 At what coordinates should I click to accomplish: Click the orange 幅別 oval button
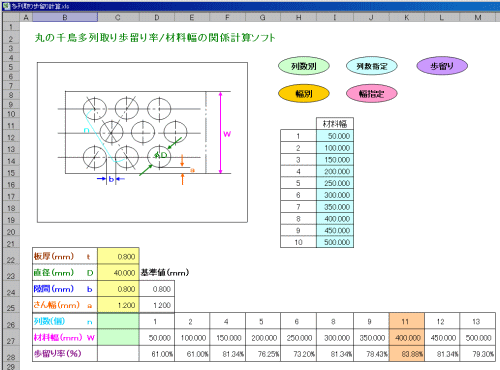point(304,94)
